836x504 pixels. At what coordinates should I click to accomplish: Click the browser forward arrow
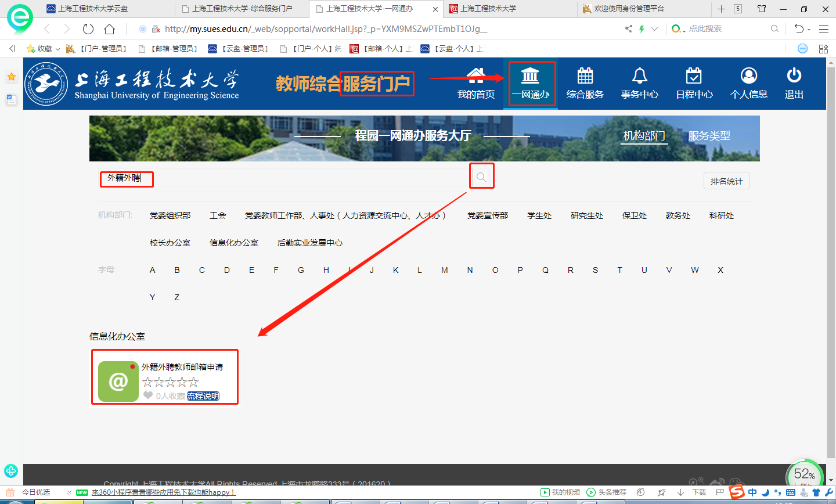67,29
